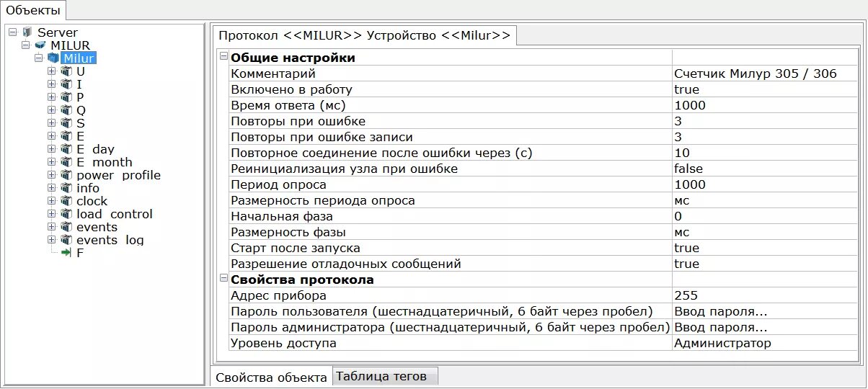Viewport: 868px width, 389px height.
Task: Click the events log group icon
Action: click(66, 240)
